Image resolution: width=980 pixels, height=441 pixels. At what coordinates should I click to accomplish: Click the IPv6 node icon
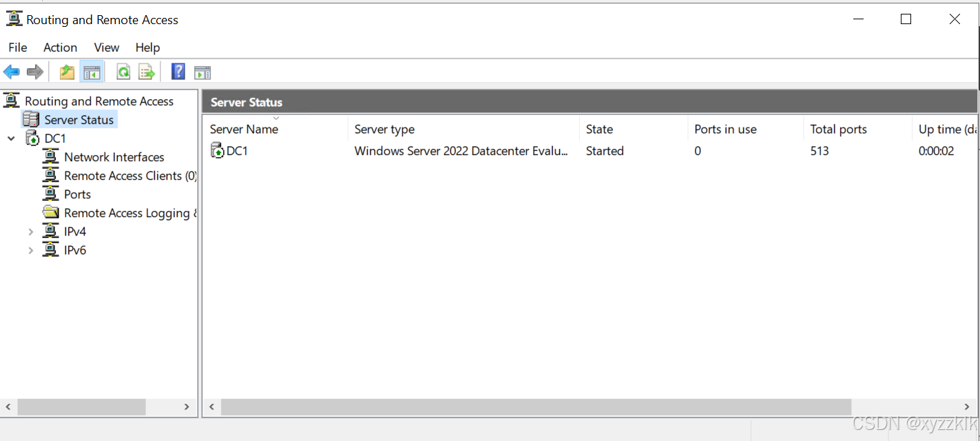[x=50, y=249]
